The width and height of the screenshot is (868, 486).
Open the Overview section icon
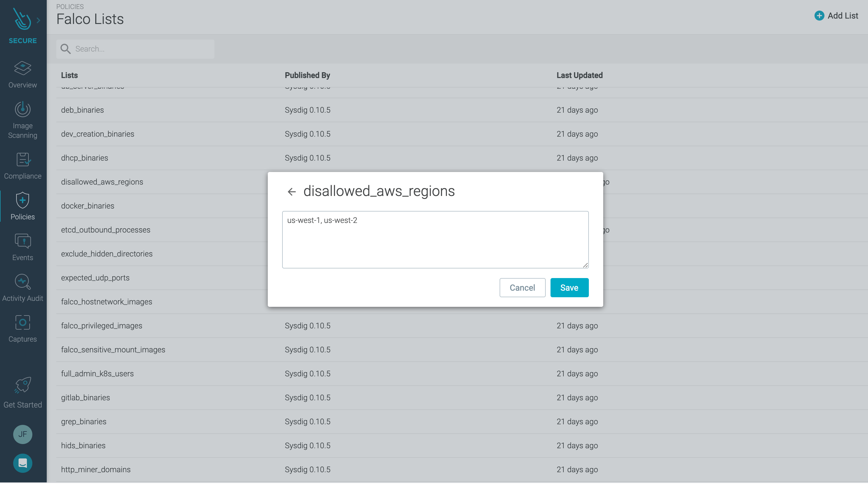pos(22,68)
